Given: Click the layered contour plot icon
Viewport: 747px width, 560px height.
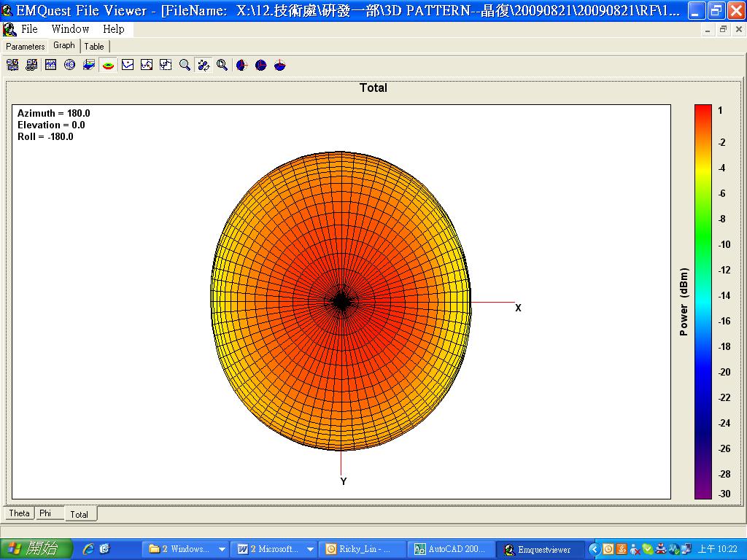Looking at the screenshot, I should (x=89, y=65).
